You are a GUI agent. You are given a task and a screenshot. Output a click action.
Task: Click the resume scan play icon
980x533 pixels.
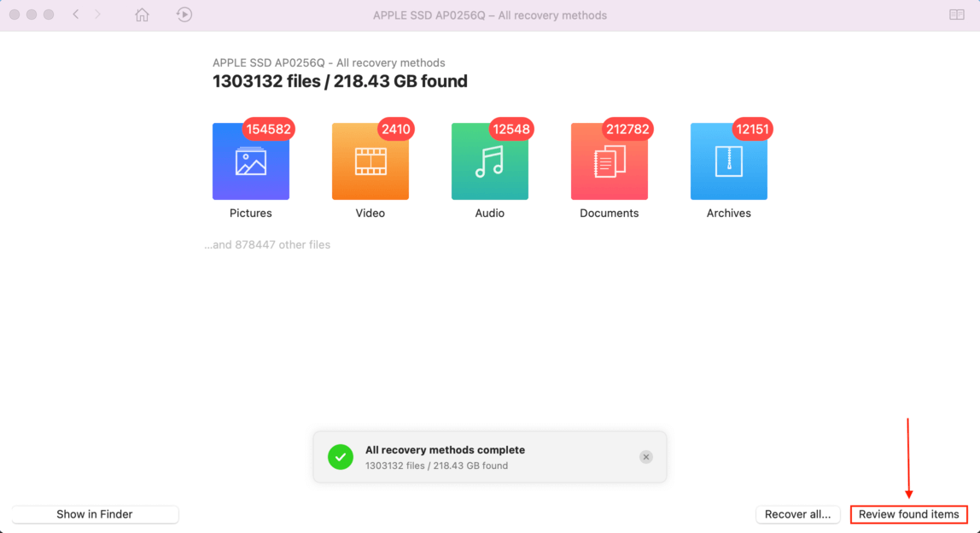coord(184,15)
